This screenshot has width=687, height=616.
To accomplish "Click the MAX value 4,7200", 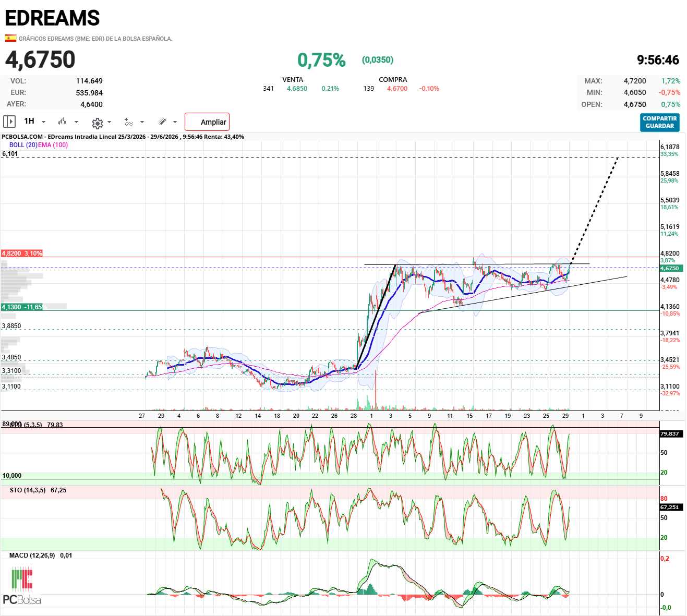I will 635,81.
